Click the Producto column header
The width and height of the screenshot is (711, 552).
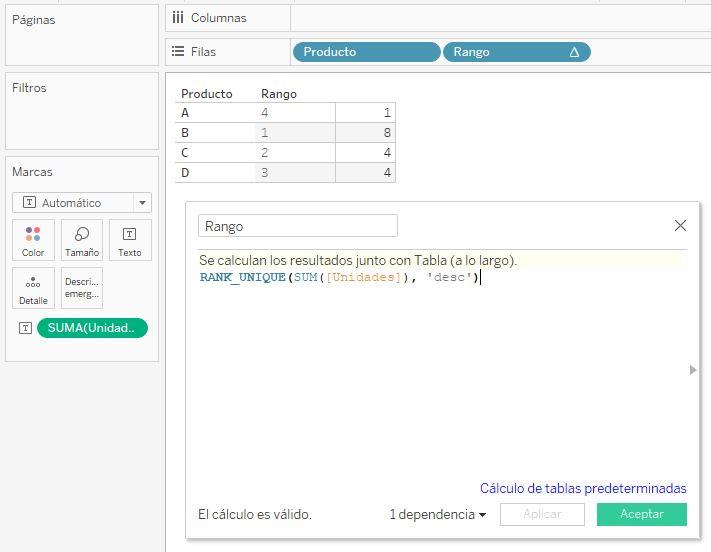coord(207,94)
